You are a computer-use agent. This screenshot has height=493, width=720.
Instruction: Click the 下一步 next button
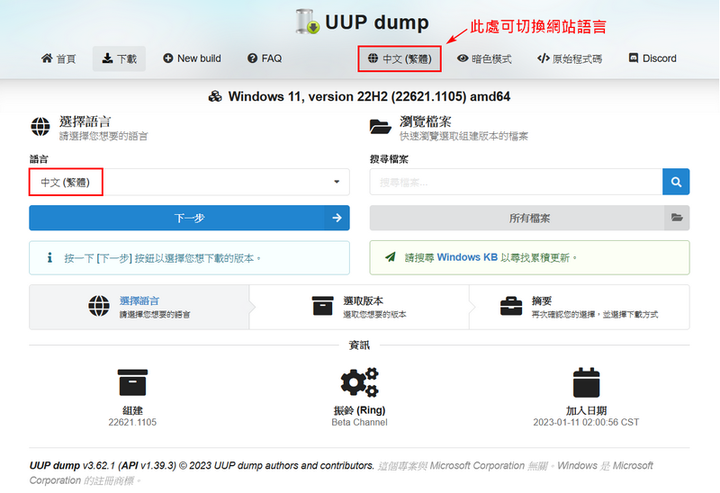[x=189, y=218]
